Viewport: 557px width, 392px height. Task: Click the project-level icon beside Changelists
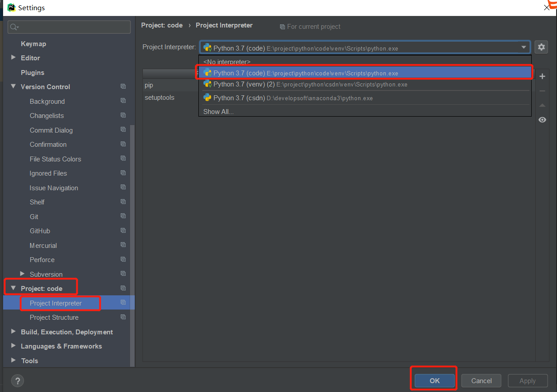point(123,115)
